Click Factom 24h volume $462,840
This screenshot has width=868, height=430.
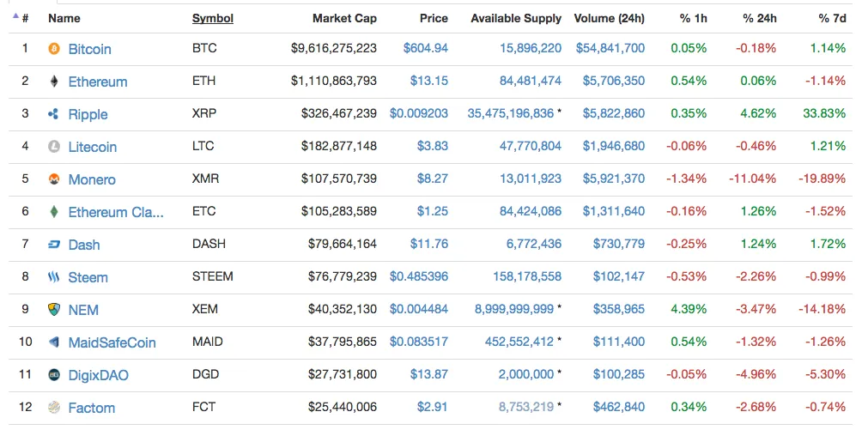point(619,407)
